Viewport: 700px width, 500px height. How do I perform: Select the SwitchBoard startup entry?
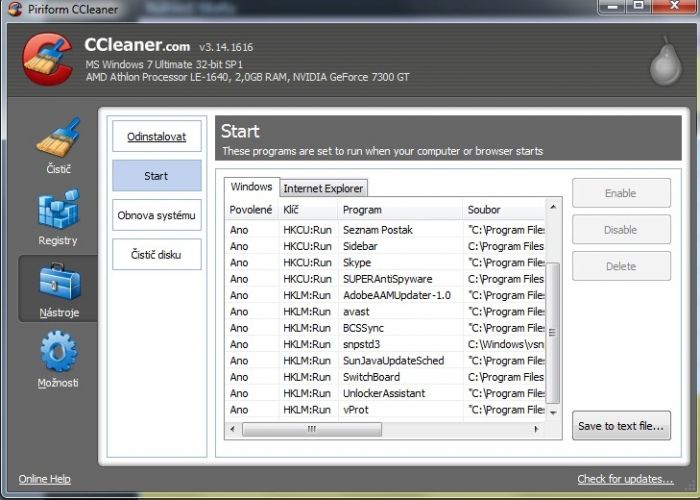(x=385, y=377)
